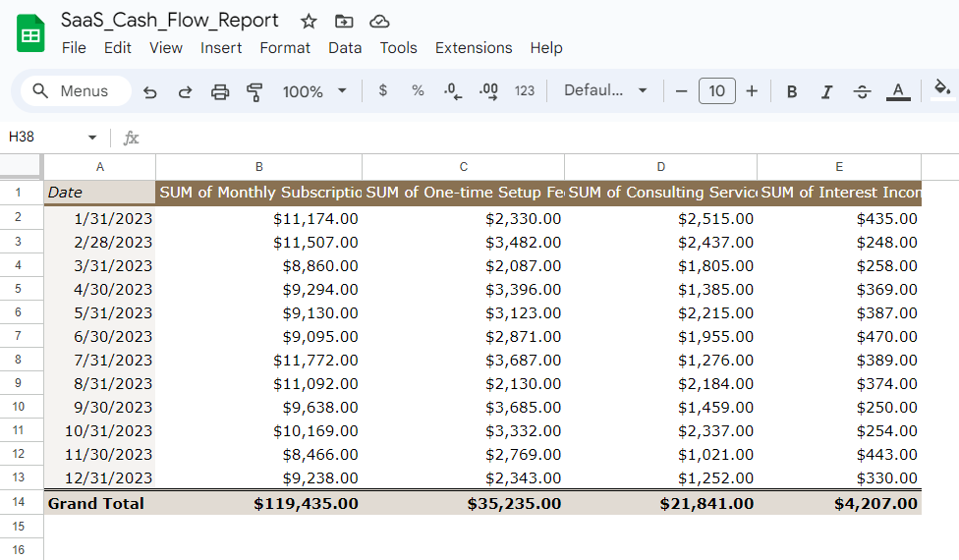Toggle bold formatting

(x=791, y=91)
